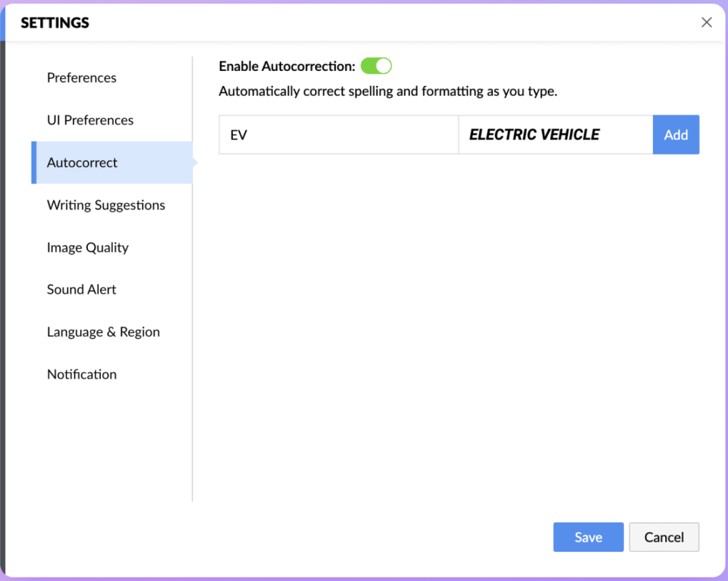The image size is (728, 581).
Task: Click the autocorrect description sentence
Action: coord(388,92)
